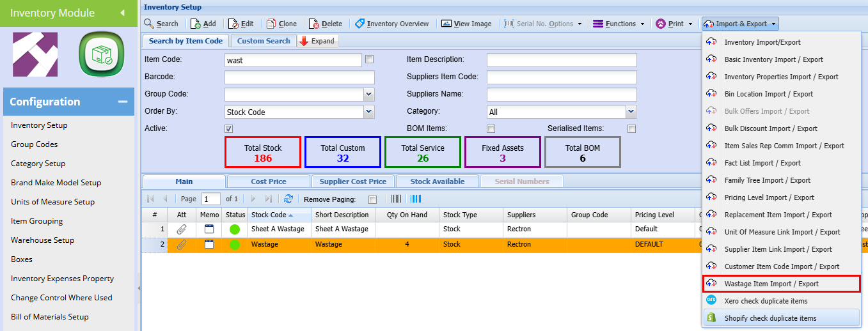The image size is (868, 331).
Task: Collapse the Inventory Module sidebar arrow
Action: 123,13
